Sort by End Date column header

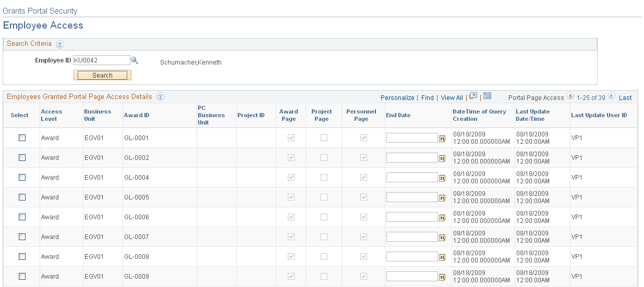[398, 115]
